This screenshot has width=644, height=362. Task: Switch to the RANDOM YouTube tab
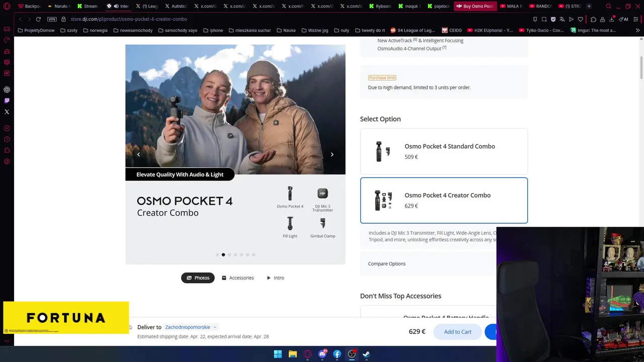click(541, 6)
